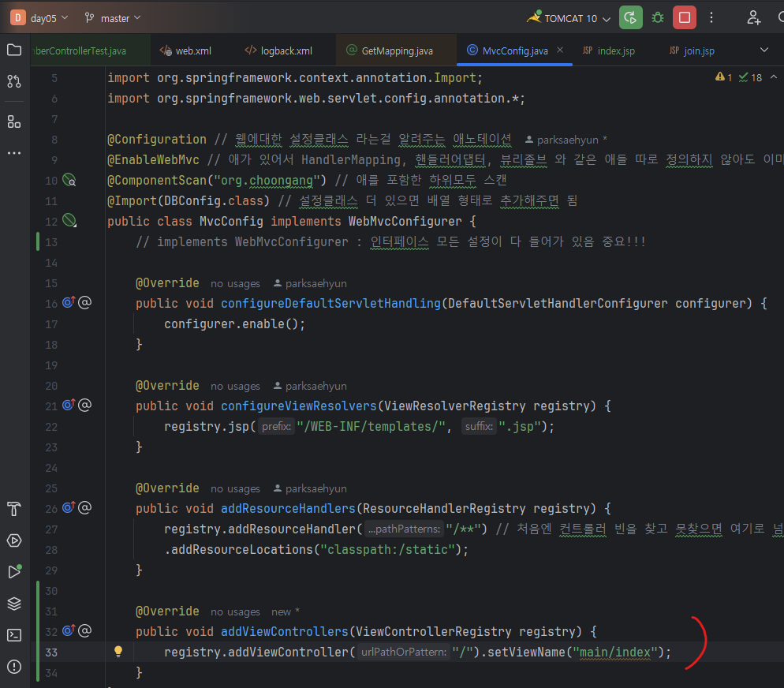Switch to the logback.xml tab
The width and height of the screenshot is (784, 688).
coord(278,50)
